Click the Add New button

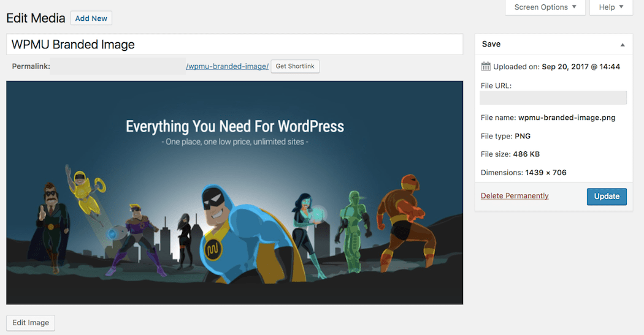point(91,18)
